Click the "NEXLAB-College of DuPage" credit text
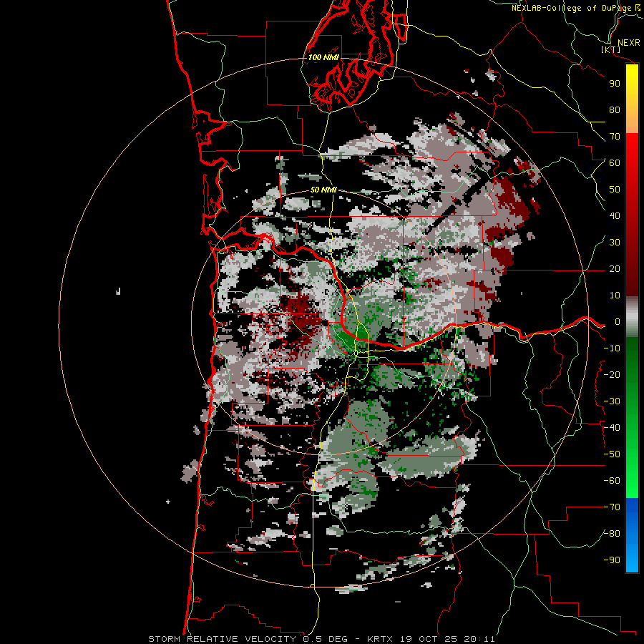The width and height of the screenshot is (644, 644). click(x=572, y=8)
